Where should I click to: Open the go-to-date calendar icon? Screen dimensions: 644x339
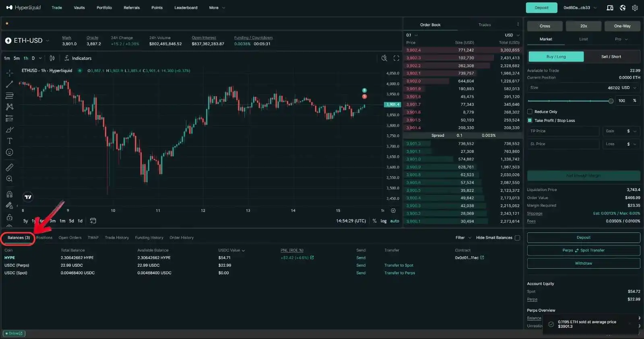tap(93, 221)
